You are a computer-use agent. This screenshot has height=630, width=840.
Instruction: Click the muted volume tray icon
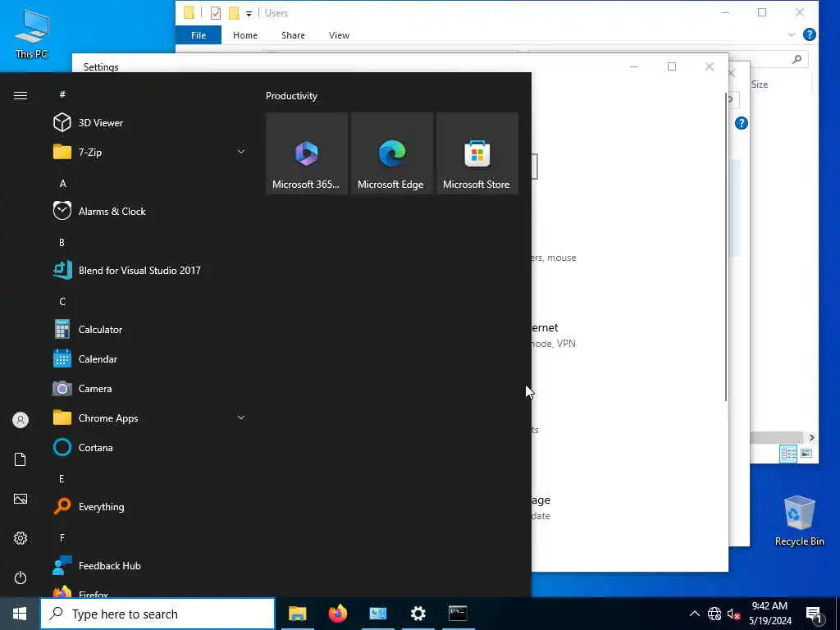pos(733,614)
